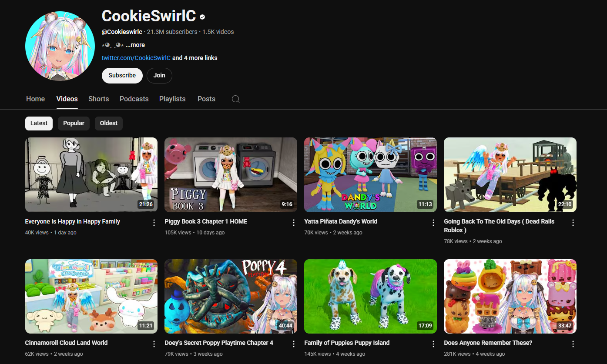This screenshot has height=364, width=607.
Task: Click the 1.5K videos count
Action: [x=218, y=32]
